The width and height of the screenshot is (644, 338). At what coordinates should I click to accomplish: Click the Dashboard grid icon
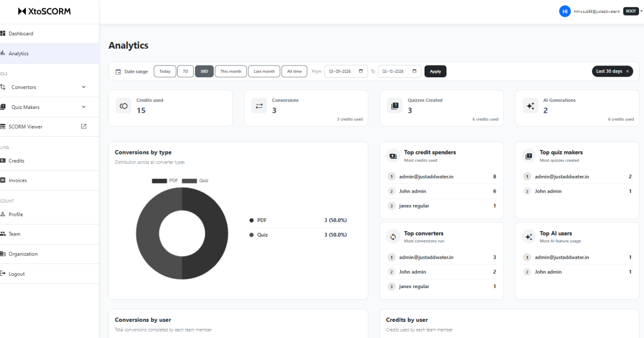(3, 33)
